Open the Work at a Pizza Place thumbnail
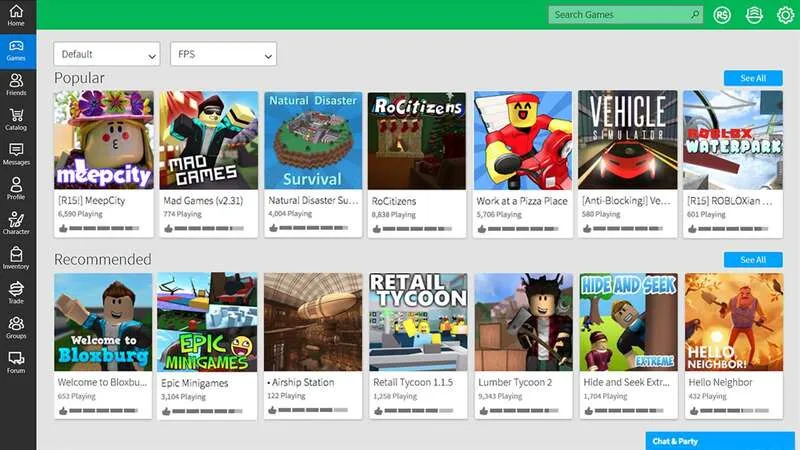Viewport: 800px width, 450px height. [522, 140]
